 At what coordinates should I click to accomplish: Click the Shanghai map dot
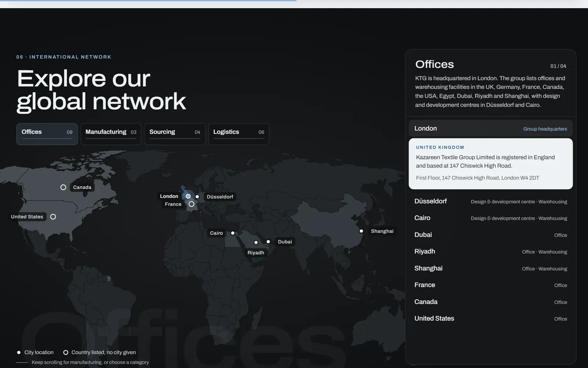point(361,231)
